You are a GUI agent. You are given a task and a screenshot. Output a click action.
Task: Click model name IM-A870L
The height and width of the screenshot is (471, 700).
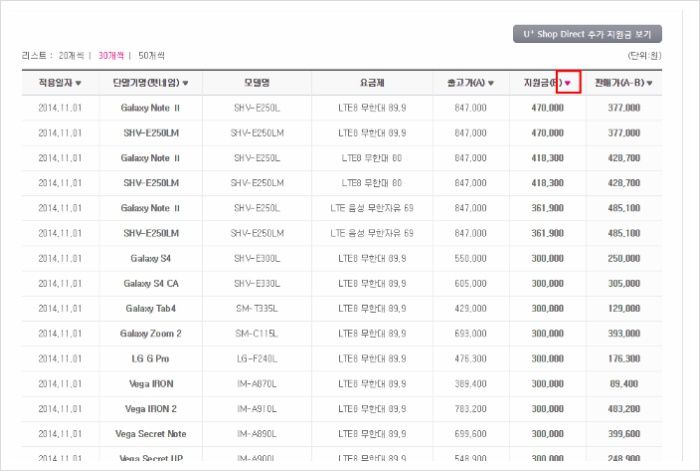pyautogui.click(x=257, y=383)
